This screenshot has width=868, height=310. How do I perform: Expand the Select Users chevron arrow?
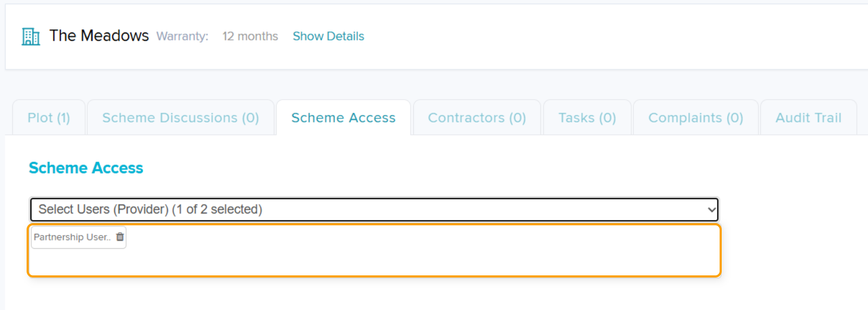(712, 210)
